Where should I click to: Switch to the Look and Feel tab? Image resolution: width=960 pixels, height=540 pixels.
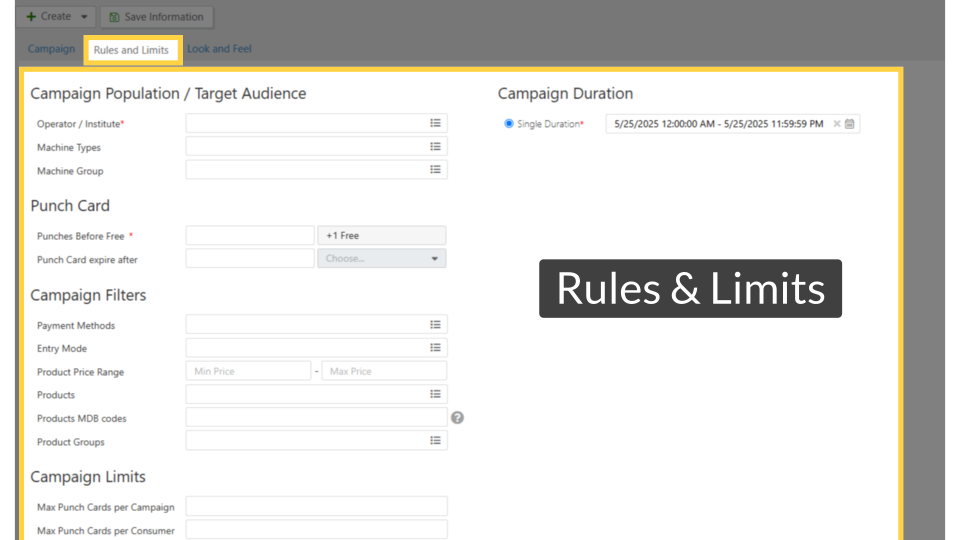(219, 49)
